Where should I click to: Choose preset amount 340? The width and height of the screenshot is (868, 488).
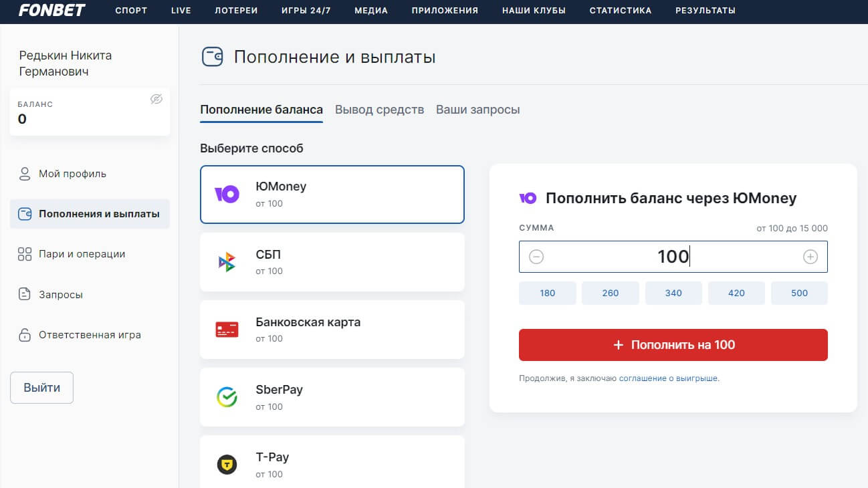(673, 293)
